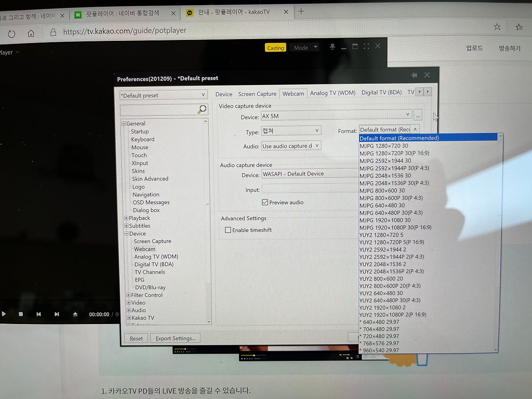Open the video Device AX 5M dropdown
Image resolution: width=532 pixels, height=399 pixels.
click(336, 115)
